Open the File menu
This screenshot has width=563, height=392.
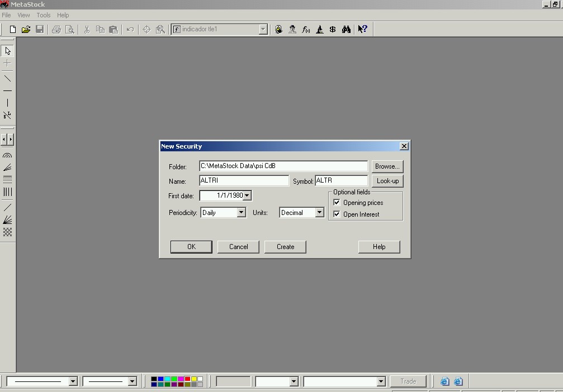pyautogui.click(x=6, y=15)
